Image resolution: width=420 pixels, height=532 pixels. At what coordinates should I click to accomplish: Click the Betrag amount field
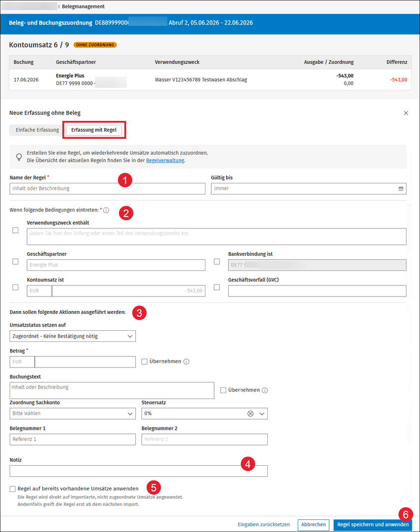pos(85,362)
